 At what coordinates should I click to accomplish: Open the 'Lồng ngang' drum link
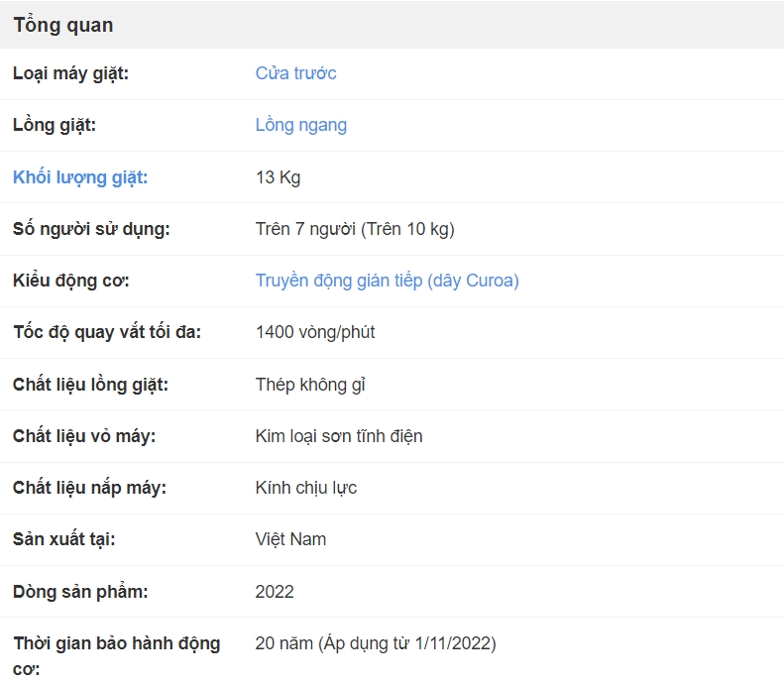(301, 125)
